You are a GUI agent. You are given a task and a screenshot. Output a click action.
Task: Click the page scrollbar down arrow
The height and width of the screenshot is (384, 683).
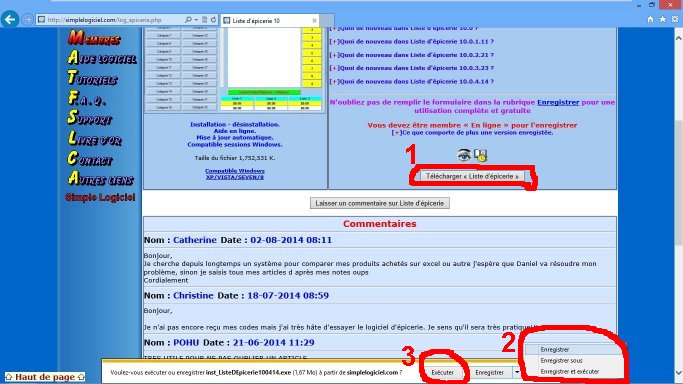pos(678,373)
